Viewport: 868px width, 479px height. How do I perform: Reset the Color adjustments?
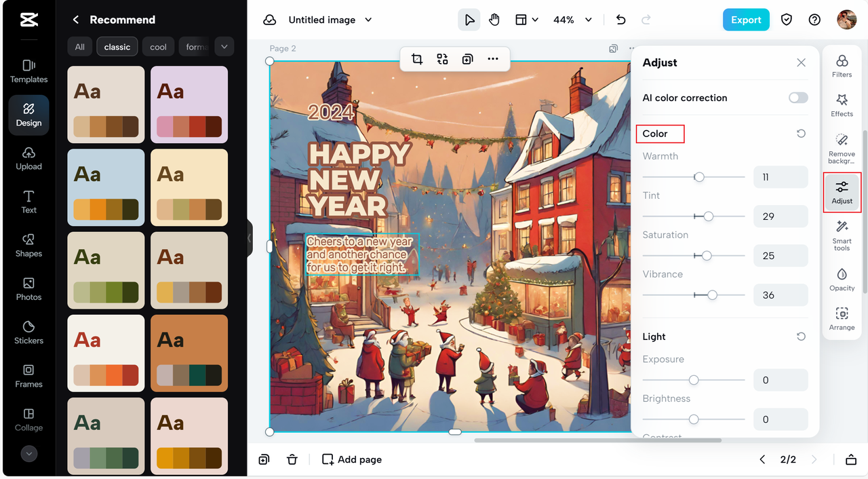(x=801, y=134)
